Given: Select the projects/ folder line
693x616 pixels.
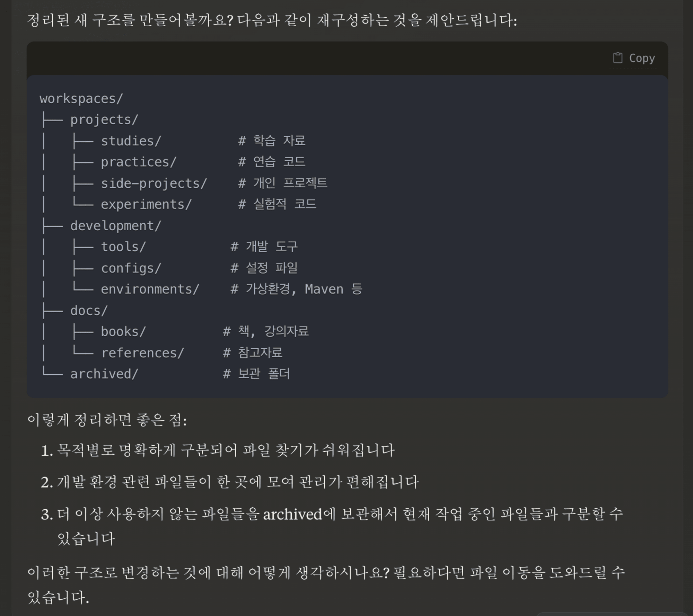Looking at the screenshot, I should pyautogui.click(x=104, y=120).
